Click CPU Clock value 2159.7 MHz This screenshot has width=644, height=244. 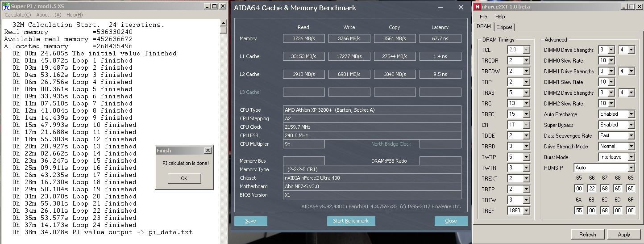(372, 127)
